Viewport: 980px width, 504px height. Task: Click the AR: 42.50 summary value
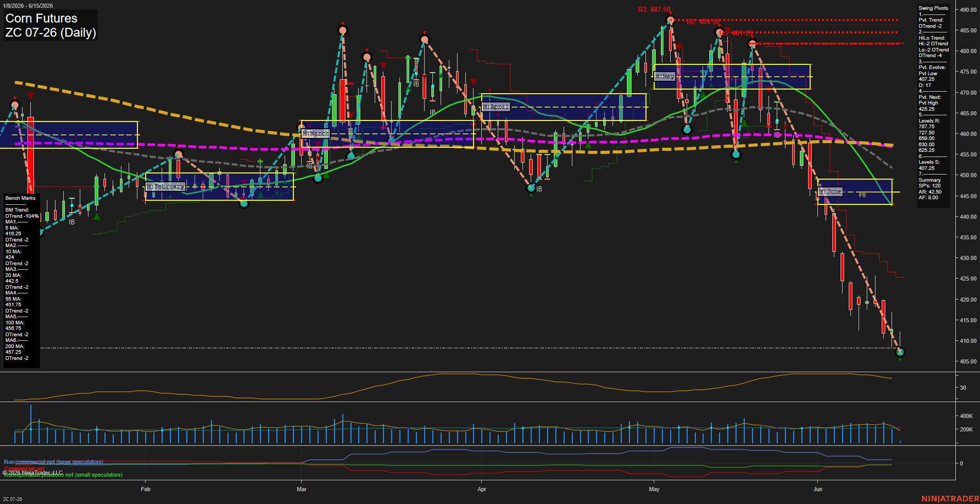[930, 192]
